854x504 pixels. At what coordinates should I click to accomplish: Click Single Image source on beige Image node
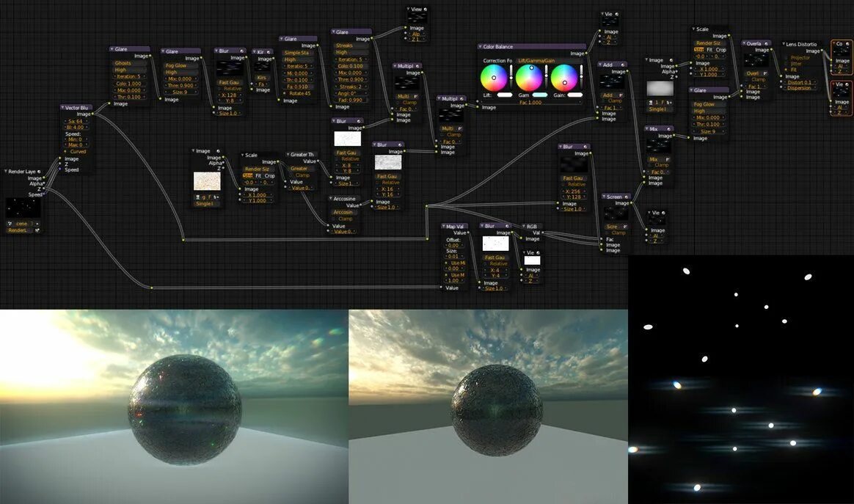click(207, 204)
